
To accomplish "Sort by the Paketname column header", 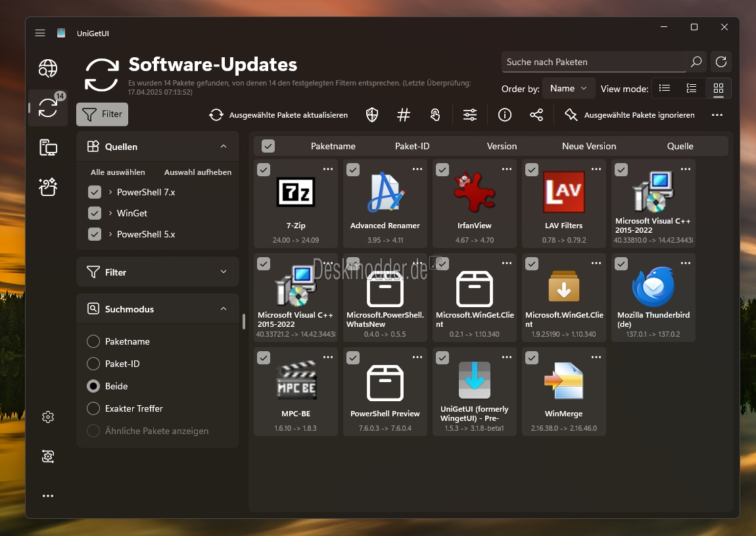I will point(333,146).
